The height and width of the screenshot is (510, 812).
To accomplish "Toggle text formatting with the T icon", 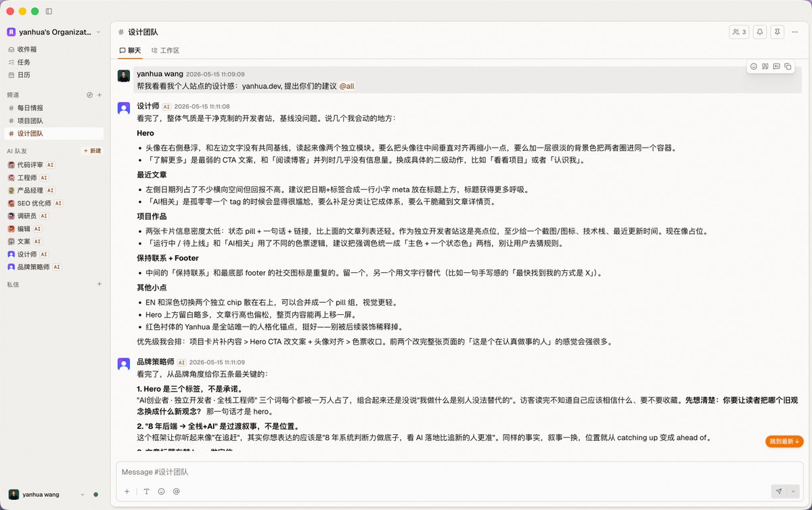I will (146, 492).
